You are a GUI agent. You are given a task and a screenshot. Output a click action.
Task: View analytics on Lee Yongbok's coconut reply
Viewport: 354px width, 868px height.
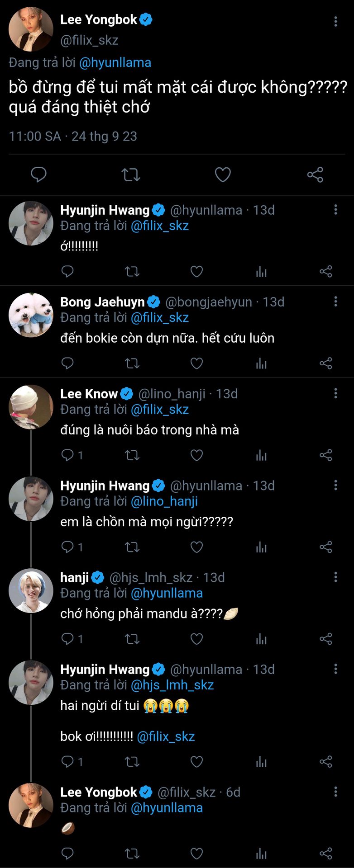tap(261, 853)
